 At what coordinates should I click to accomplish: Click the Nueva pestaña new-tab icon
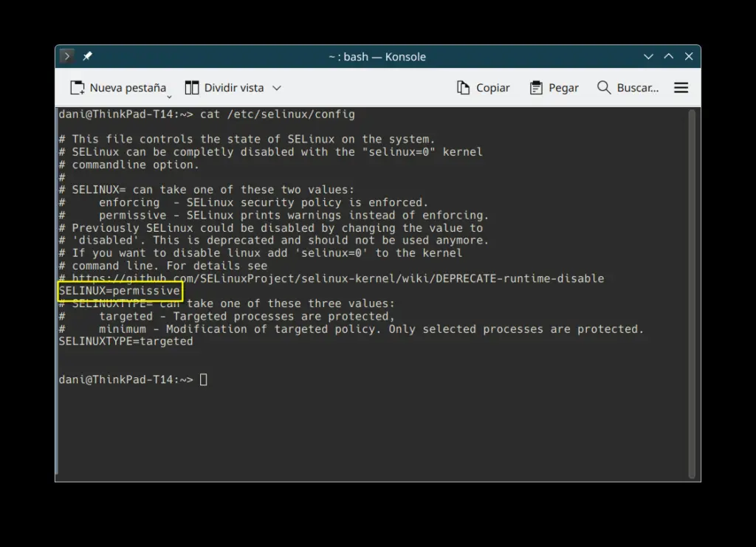click(78, 88)
